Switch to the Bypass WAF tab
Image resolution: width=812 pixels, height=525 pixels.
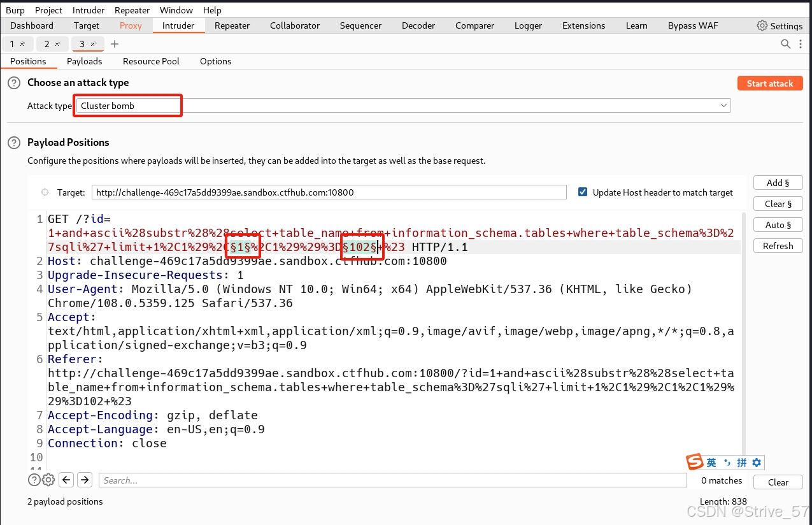click(x=693, y=25)
